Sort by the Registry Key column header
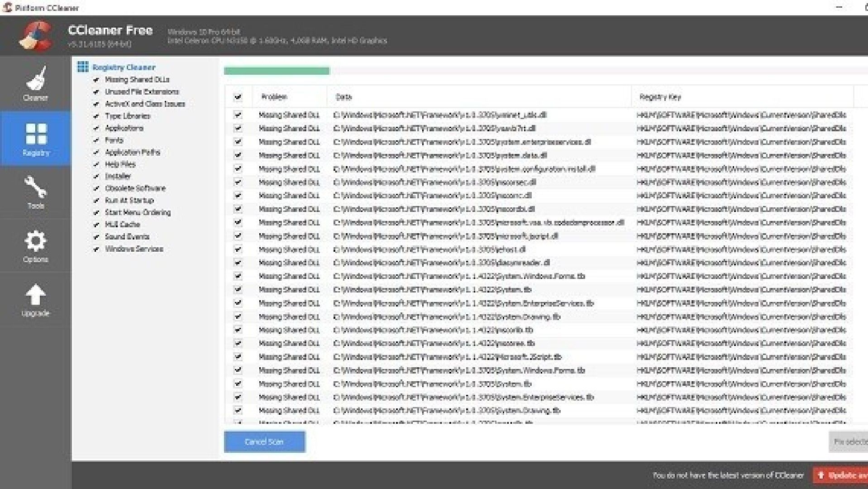The height and width of the screenshot is (489, 868). click(x=742, y=96)
